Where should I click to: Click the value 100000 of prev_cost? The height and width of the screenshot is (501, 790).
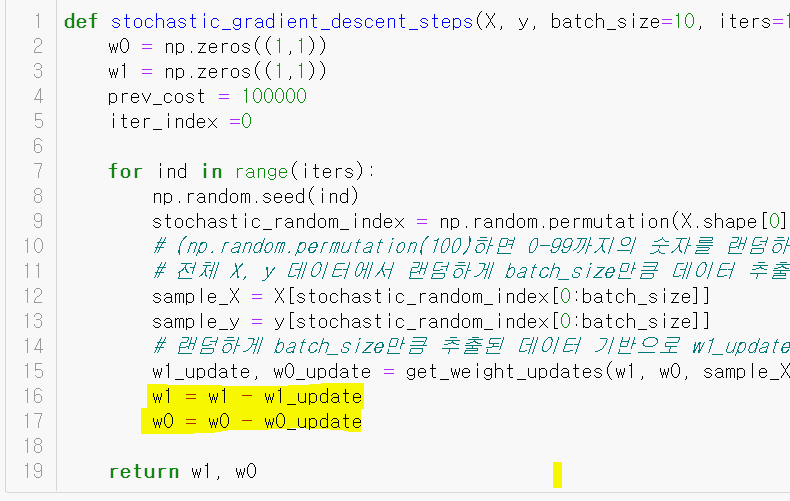pos(274,96)
